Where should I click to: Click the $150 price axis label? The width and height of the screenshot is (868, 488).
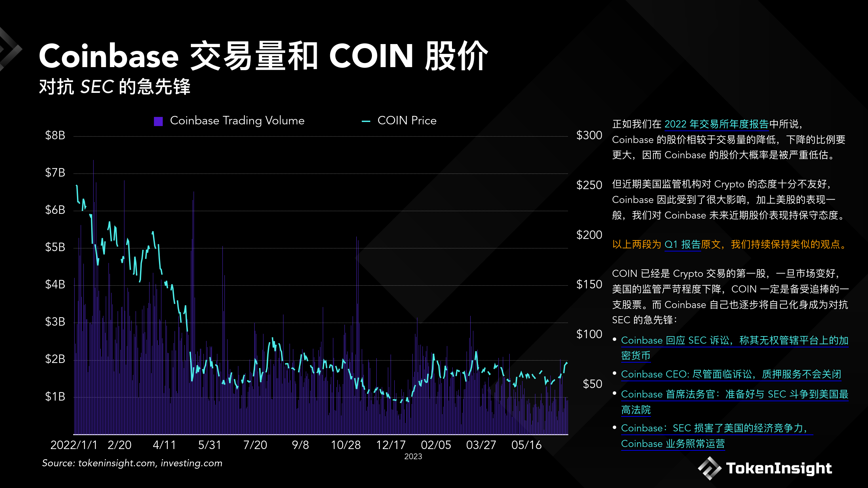click(x=589, y=285)
